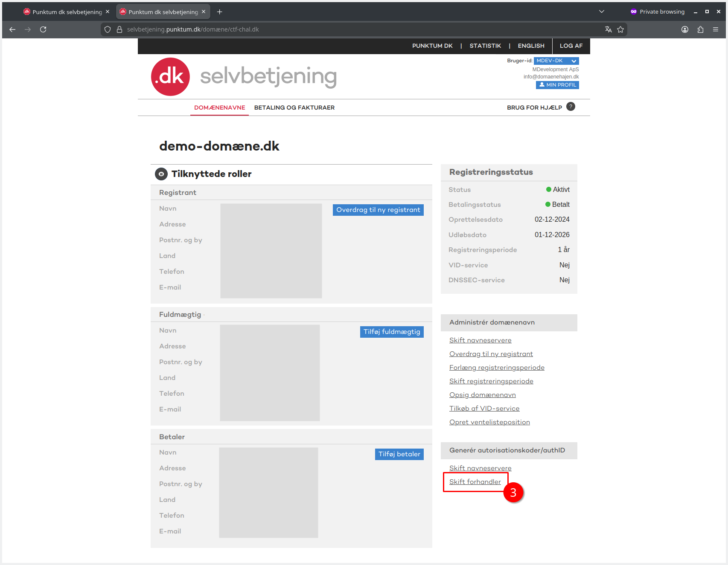Open a new browser tab

[x=219, y=12]
